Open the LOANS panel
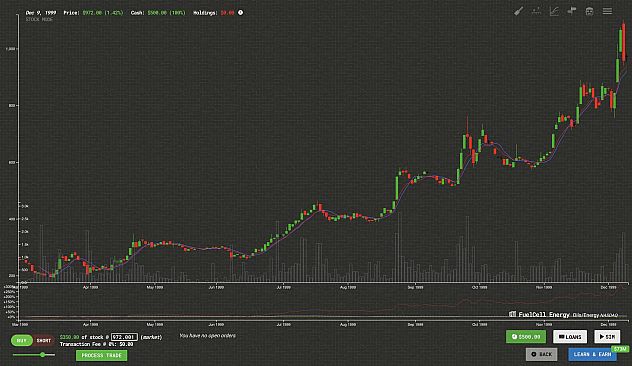This screenshot has width=632, height=366. pos(570,337)
